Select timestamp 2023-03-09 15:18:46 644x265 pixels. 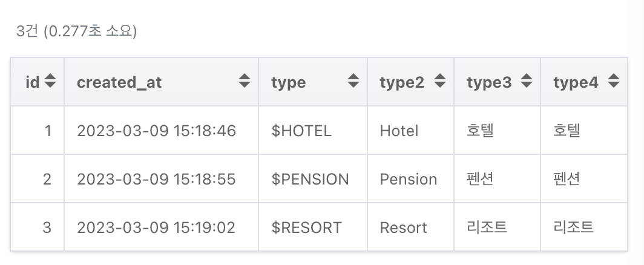click(156, 131)
